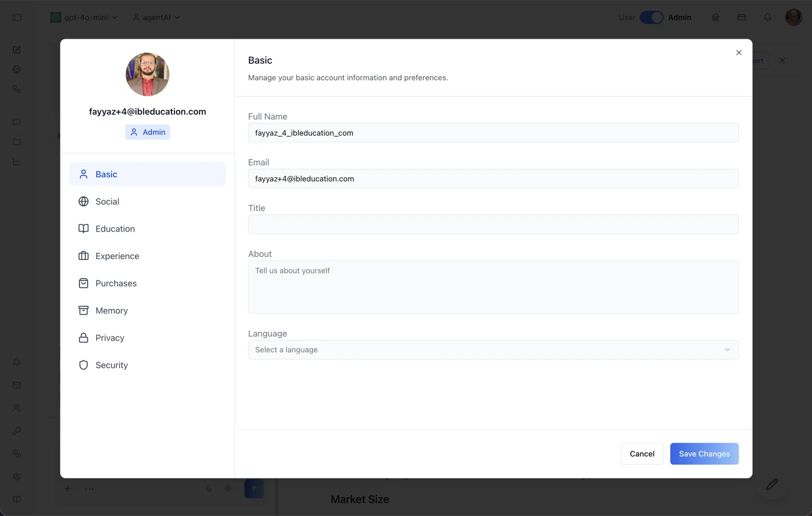812x516 pixels.
Task: Close the profile dialog with X
Action: (738, 53)
